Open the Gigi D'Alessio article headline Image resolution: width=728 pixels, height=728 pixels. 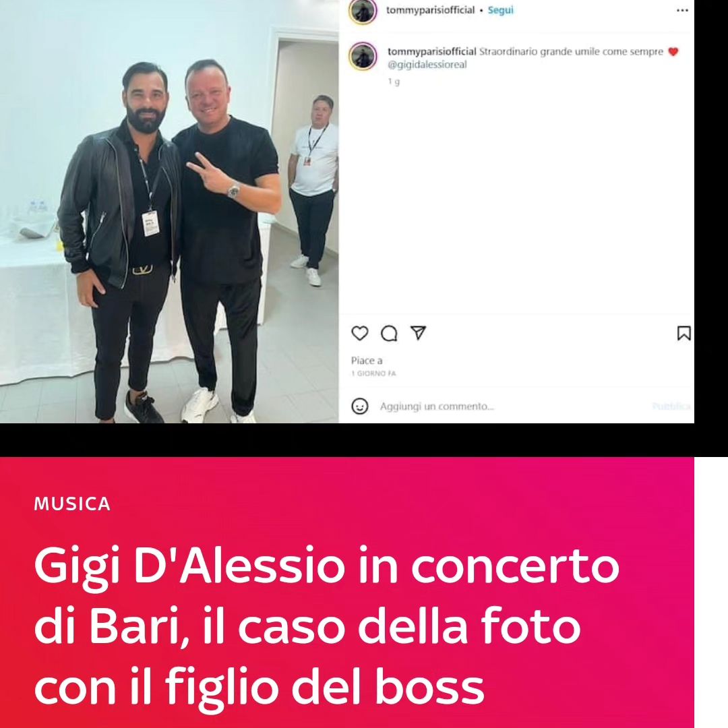point(326,626)
